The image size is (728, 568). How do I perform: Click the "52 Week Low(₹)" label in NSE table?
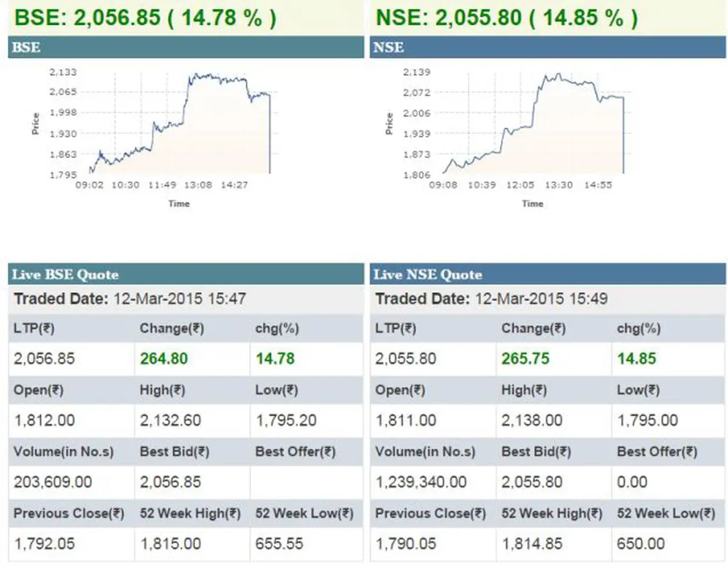pyautogui.click(x=666, y=513)
